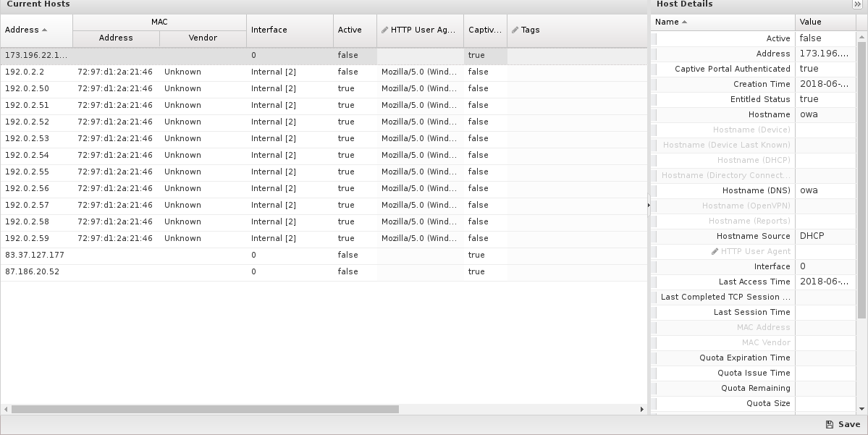Select the host row 83.37.127.177
The image size is (868, 435).
click(324, 255)
